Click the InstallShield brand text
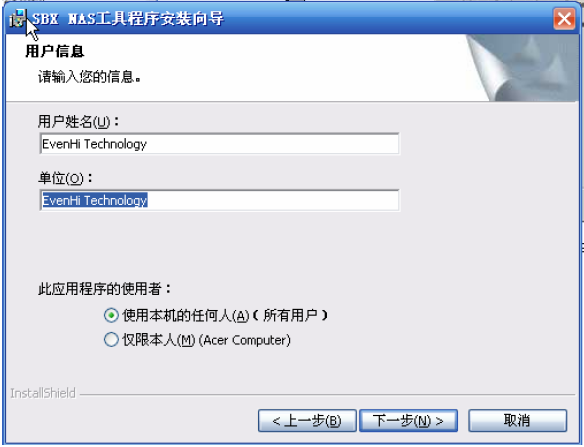This screenshot has height=447, width=584. click(43, 393)
